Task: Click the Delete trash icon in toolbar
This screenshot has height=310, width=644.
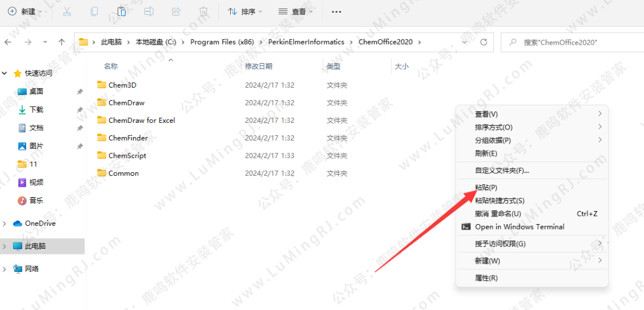Action: click(203, 11)
